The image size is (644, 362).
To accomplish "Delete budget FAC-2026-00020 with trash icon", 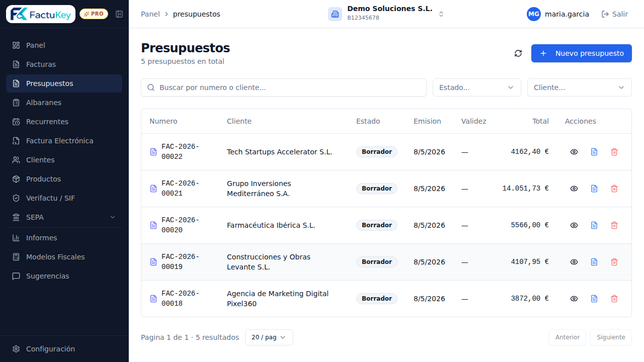I will 614,225.
